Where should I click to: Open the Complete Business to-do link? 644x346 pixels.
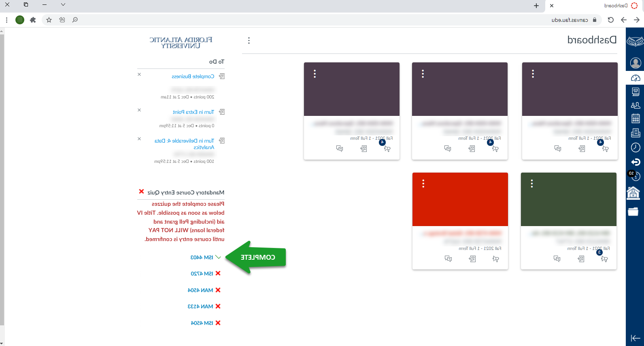click(193, 77)
